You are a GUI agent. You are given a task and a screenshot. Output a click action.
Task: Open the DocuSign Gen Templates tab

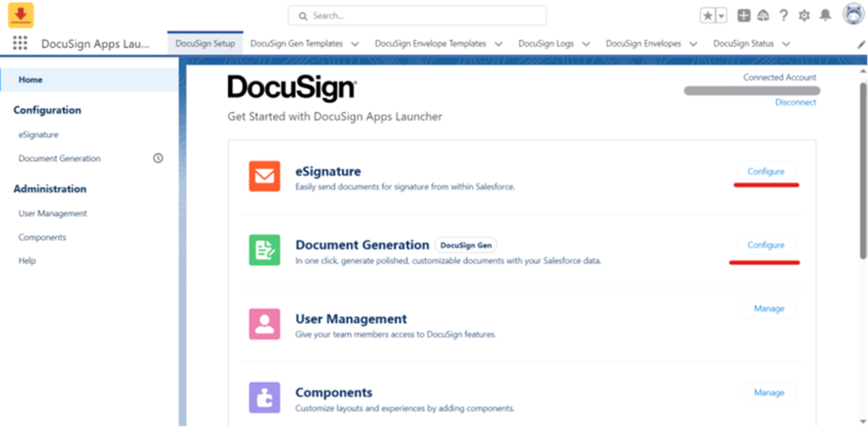click(x=296, y=43)
